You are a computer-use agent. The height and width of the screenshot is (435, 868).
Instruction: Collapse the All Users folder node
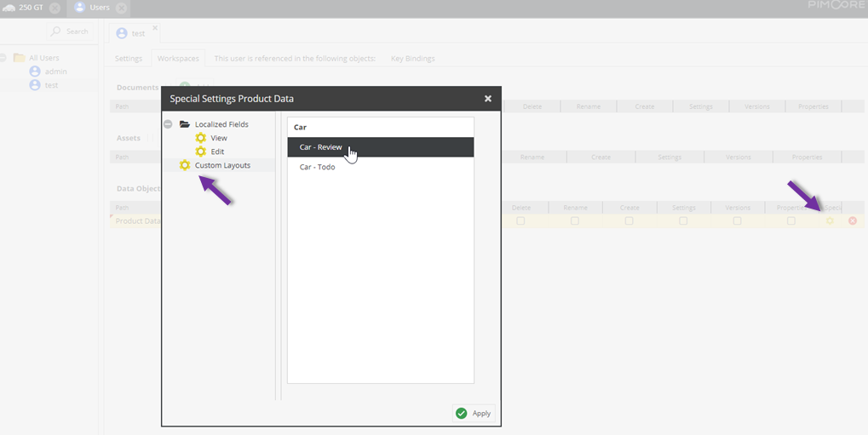3,58
